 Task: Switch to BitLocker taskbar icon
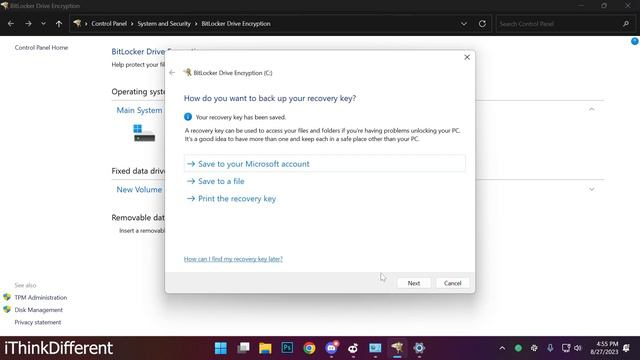397,348
